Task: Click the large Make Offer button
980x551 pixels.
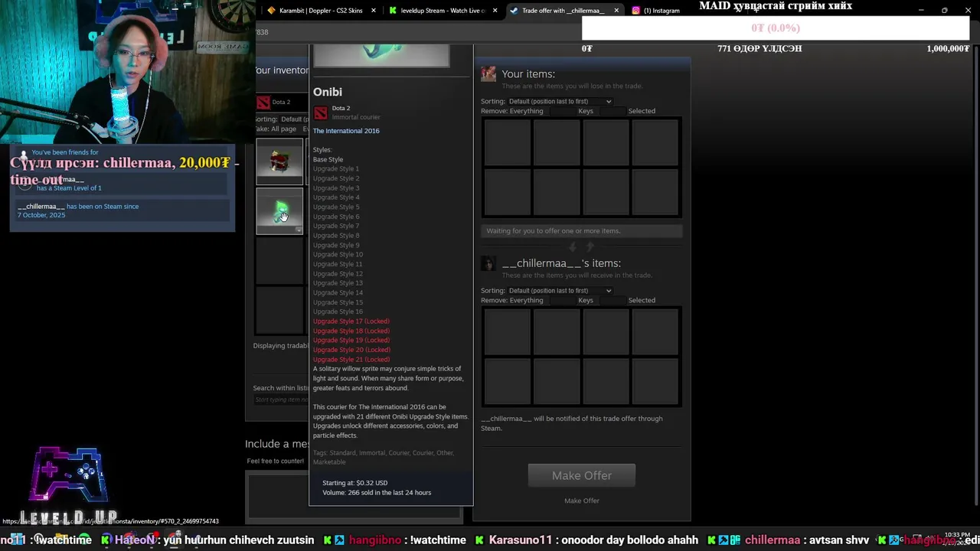Action: [x=581, y=475]
